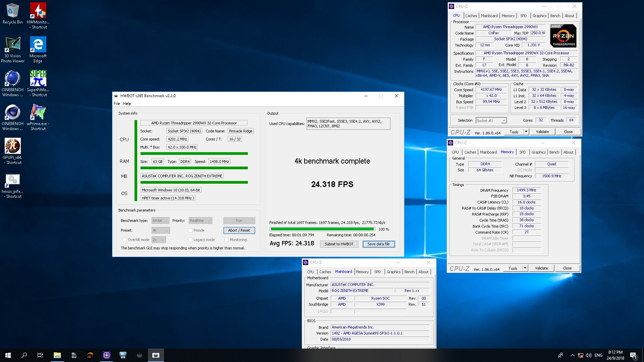Image resolution: width=644 pixels, height=362 pixels.
Task: Open the Recycle Bin desktop icon
Action: [12, 13]
